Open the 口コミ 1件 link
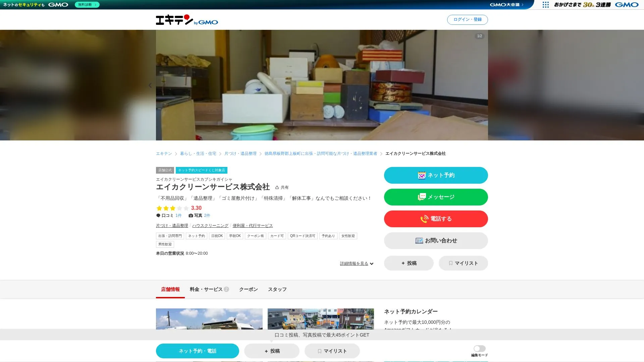The image size is (644, 362). coord(178,216)
